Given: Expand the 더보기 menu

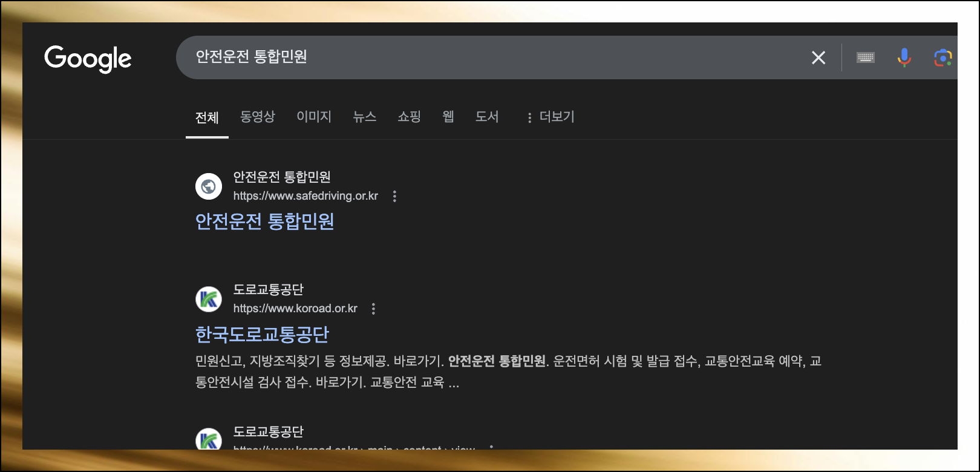Looking at the screenshot, I should tap(550, 117).
